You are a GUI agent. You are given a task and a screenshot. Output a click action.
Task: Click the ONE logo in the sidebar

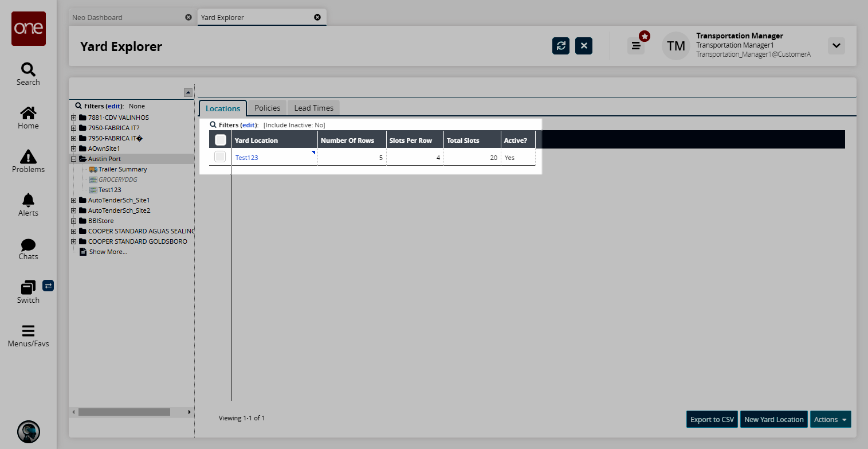(x=29, y=29)
